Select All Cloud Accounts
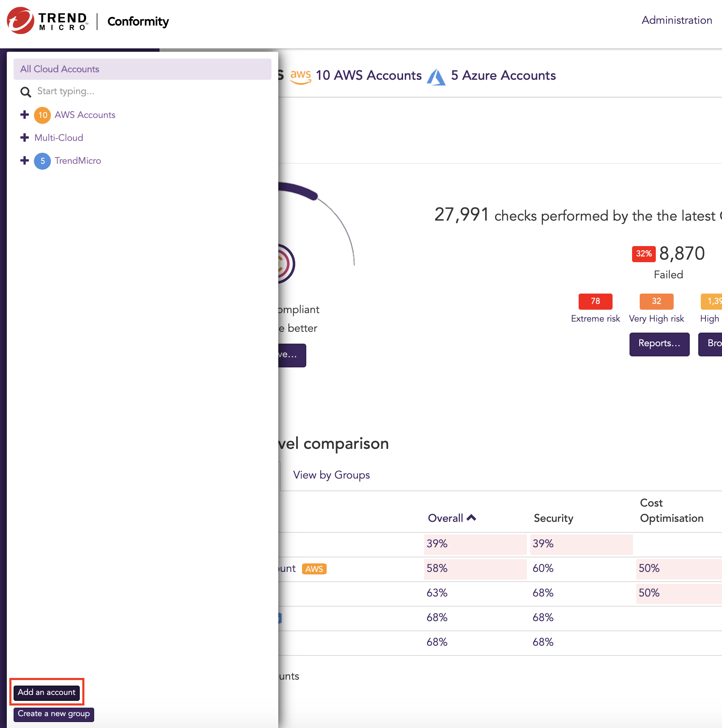Image resolution: width=722 pixels, height=728 pixels. click(x=143, y=69)
